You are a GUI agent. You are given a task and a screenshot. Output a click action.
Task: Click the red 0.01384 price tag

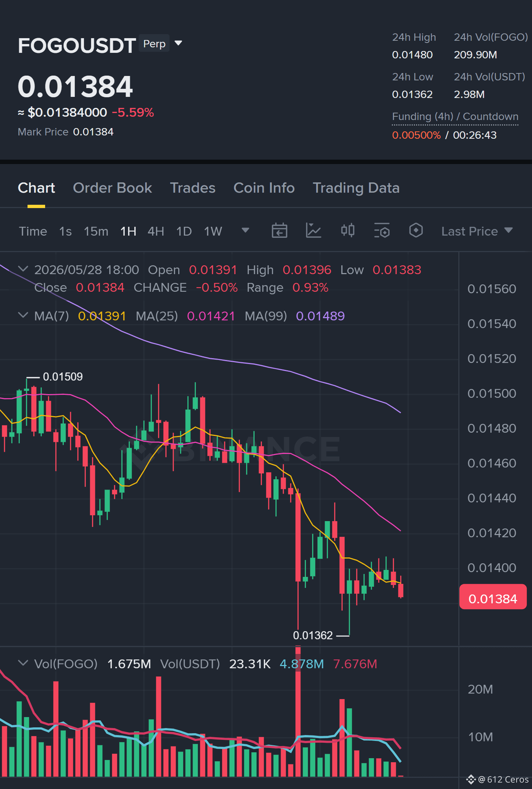(x=493, y=597)
